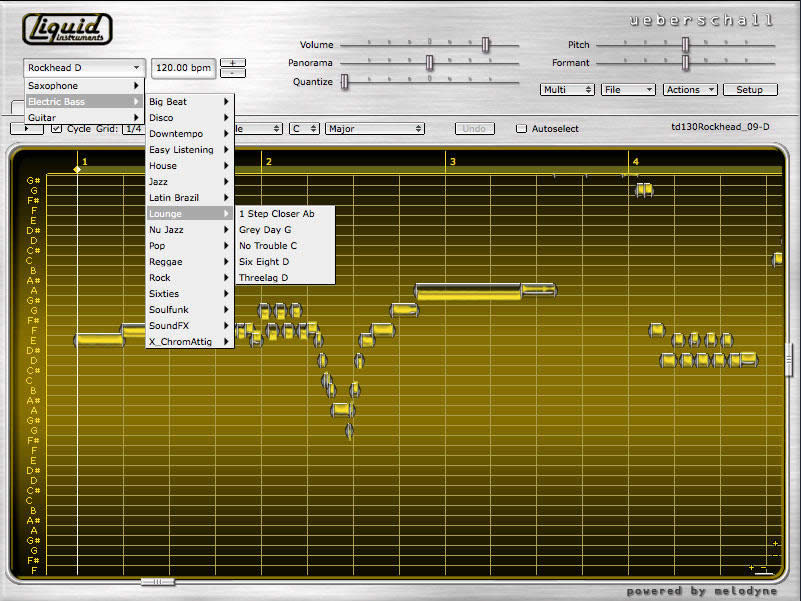The height and width of the screenshot is (601, 801).
Task: Open the Jazz submenu
Action: 190,182
